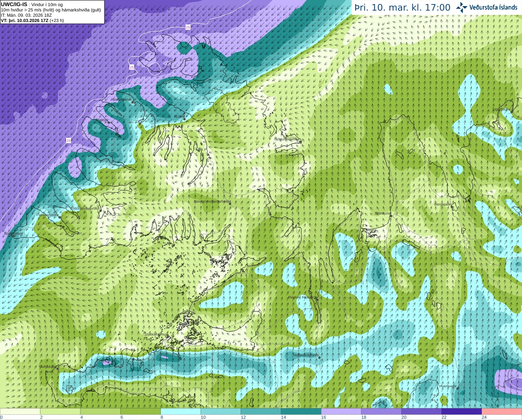Viewport: 522px width, 420px height.
Task: Click the Æðey station marker
Action: (184, 119)
